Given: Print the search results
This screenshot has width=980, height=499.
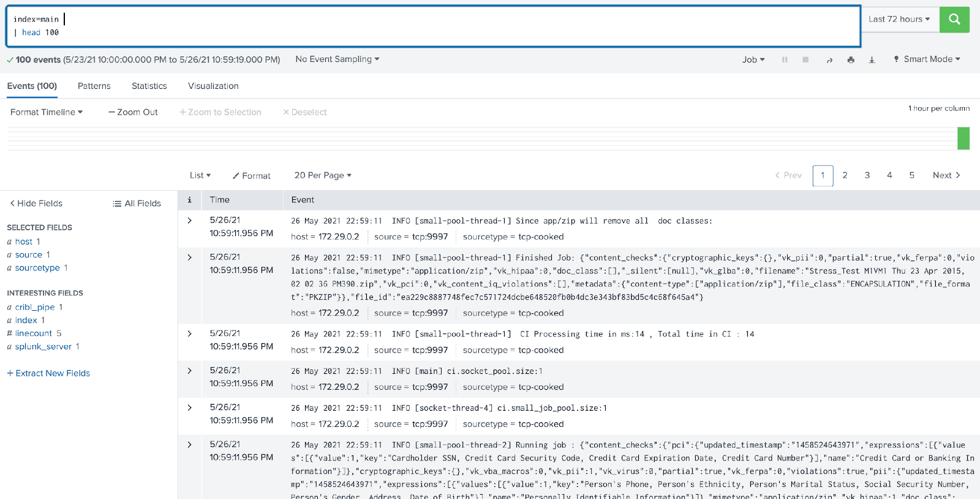Looking at the screenshot, I should coord(851,59).
